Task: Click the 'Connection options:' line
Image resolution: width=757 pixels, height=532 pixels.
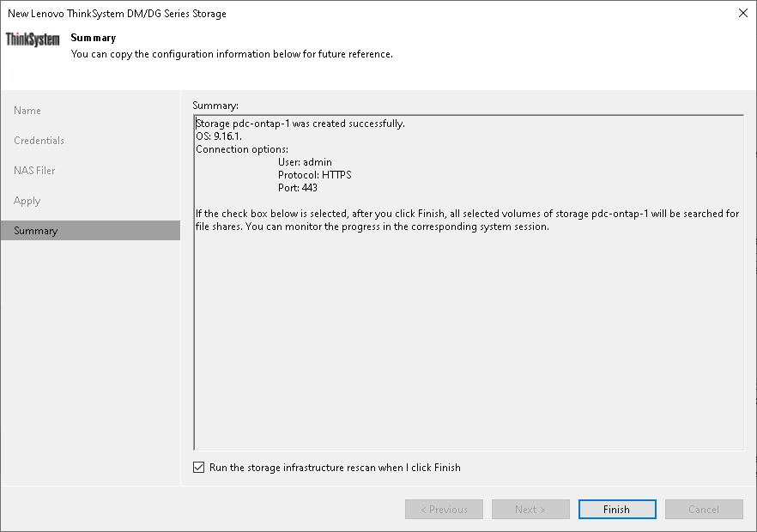Action: (x=242, y=149)
